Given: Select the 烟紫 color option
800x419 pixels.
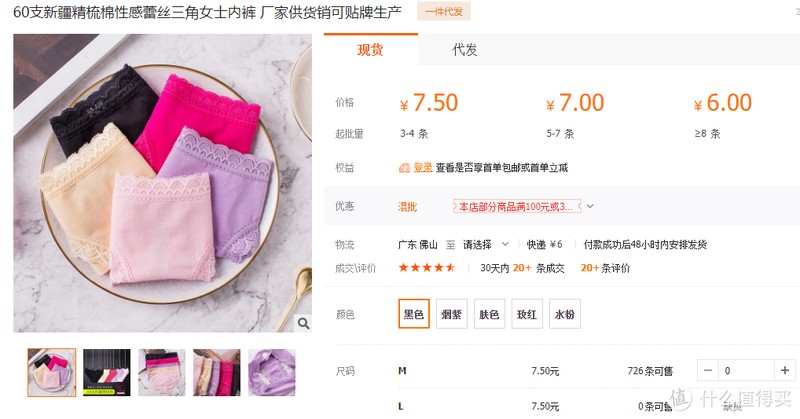Looking at the screenshot, I should tap(452, 314).
